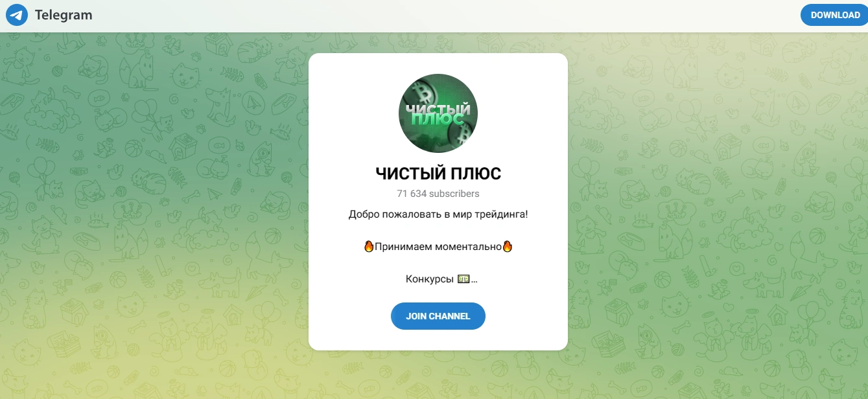Click the Конкурсы word in the description
This screenshot has height=399, width=868.
430,279
